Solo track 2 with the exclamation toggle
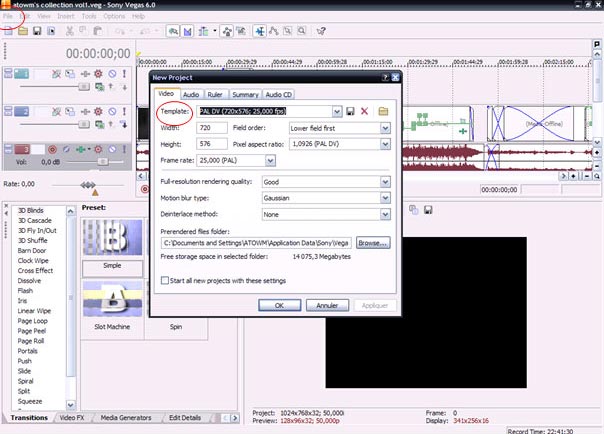The width and height of the screenshot is (604, 434). point(125,112)
